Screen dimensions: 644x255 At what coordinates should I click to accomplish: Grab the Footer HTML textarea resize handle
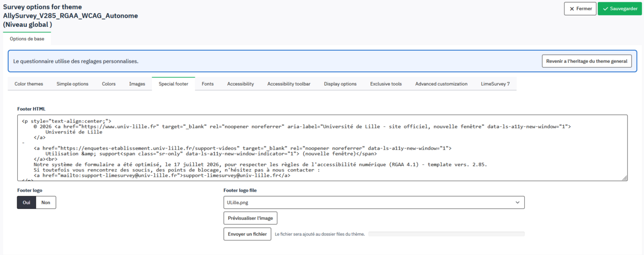[624, 178]
